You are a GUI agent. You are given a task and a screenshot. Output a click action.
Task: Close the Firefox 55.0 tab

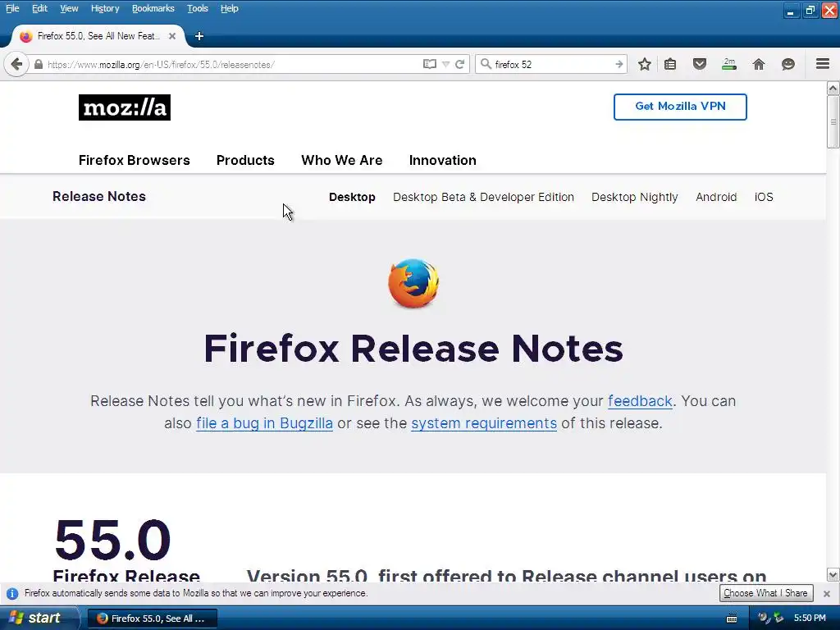tap(172, 36)
